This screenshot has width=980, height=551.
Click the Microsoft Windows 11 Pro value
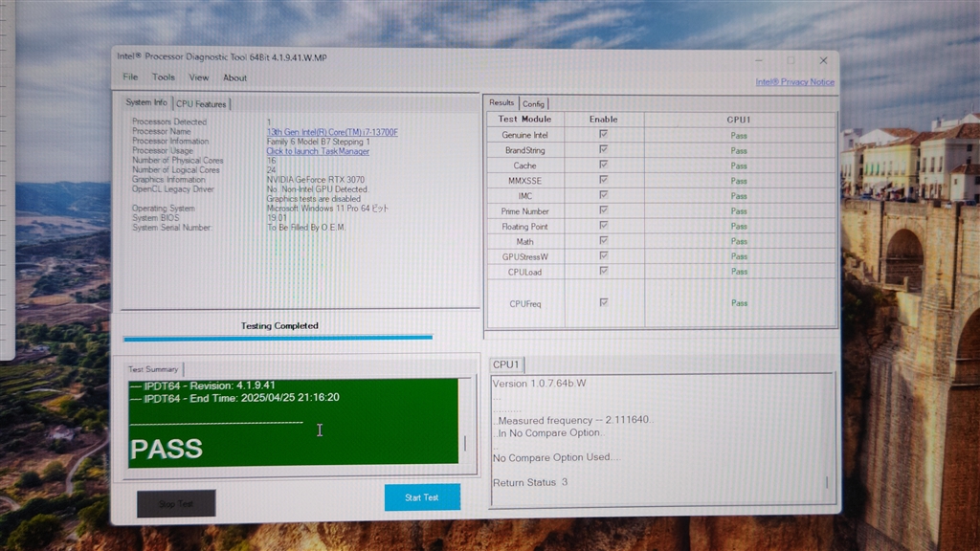pos(327,209)
